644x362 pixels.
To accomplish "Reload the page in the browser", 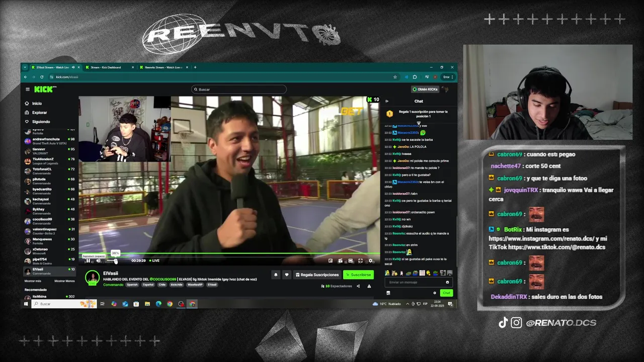I will 42,77.
